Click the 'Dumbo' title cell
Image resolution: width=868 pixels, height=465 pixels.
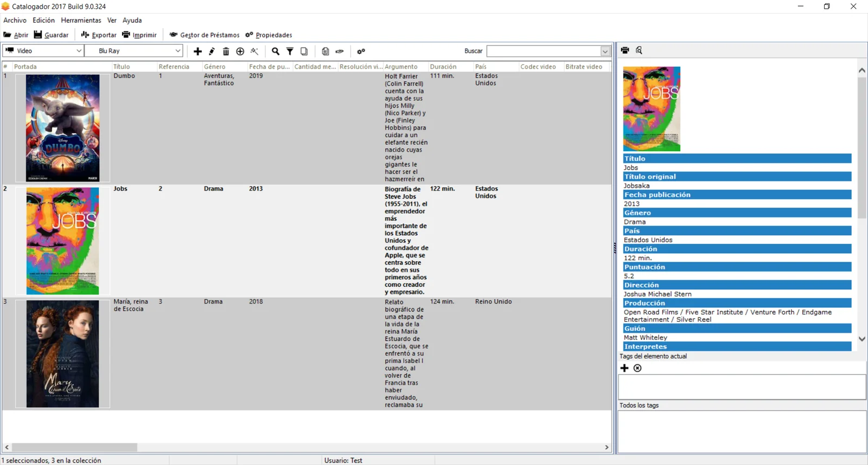124,76
